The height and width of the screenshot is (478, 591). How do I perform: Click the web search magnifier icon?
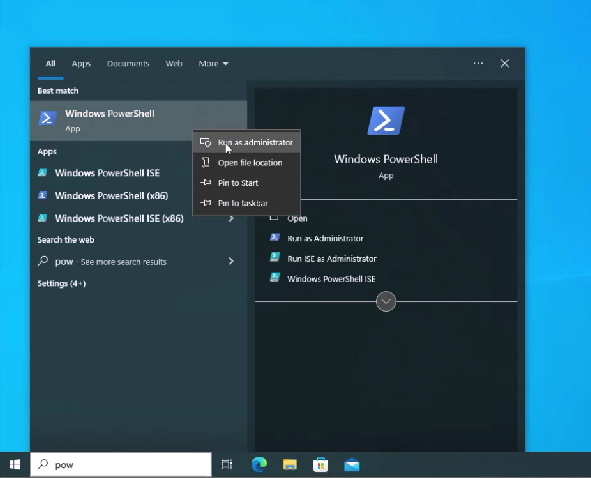click(43, 261)
